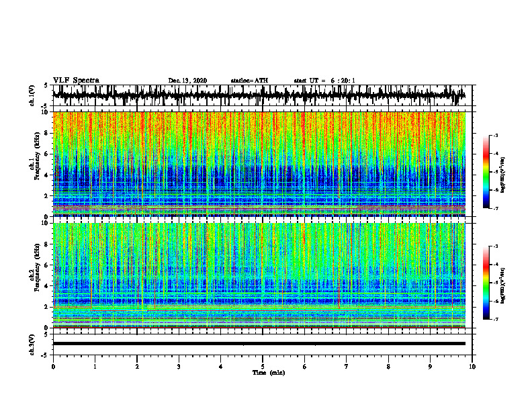The image size is (532, 411).
Task: Click the ch.3(V) axis label
Action: 32,345
